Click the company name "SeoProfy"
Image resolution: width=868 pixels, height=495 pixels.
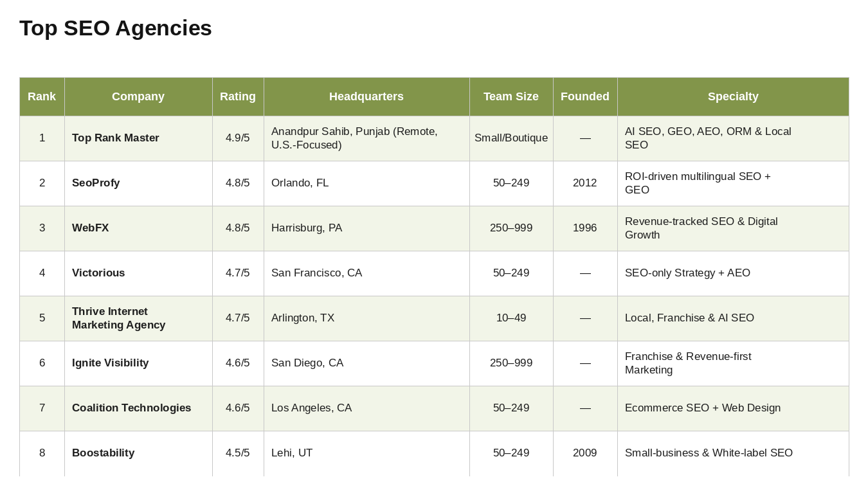[96, 183]
